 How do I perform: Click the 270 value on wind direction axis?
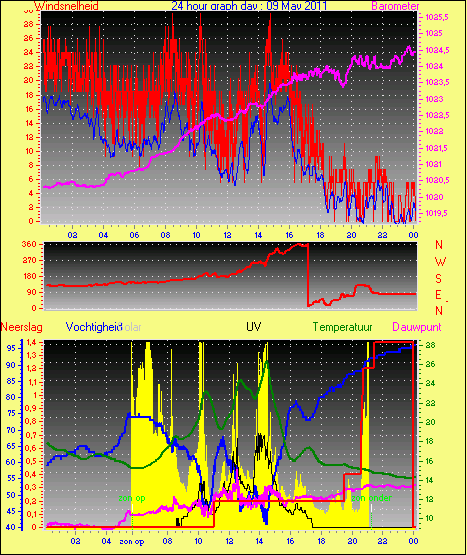tap(29, 261)
